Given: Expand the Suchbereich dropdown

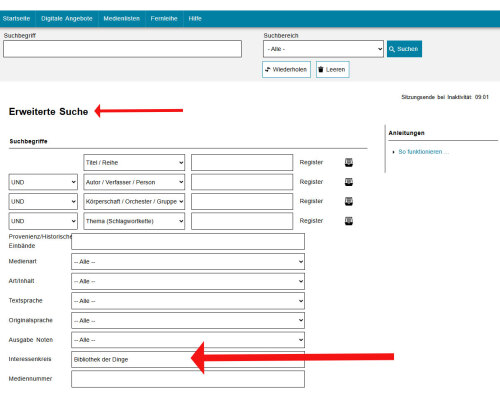Looking at the screenshot, I should (323, 49).
